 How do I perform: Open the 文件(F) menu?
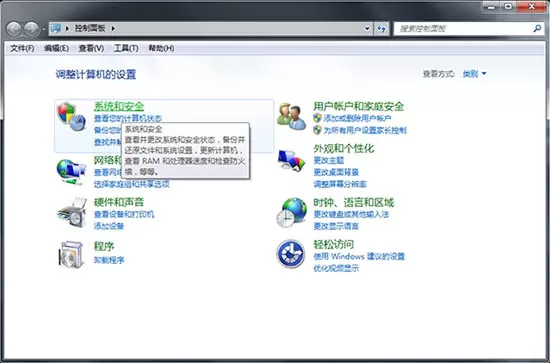(x=22, y=48)
